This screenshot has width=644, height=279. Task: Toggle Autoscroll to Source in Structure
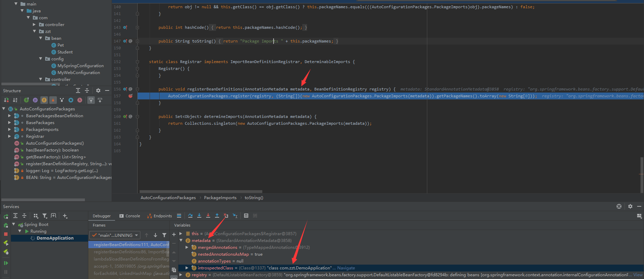coord(91,100)
